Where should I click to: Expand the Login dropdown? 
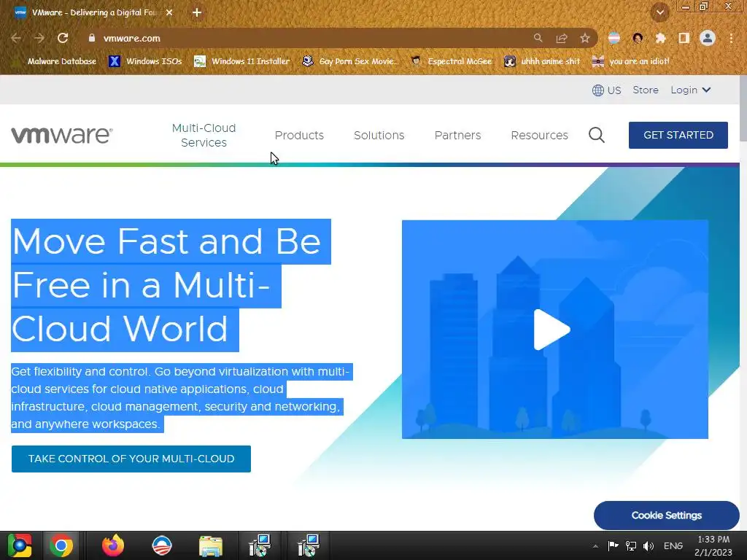tap(691, 90)
